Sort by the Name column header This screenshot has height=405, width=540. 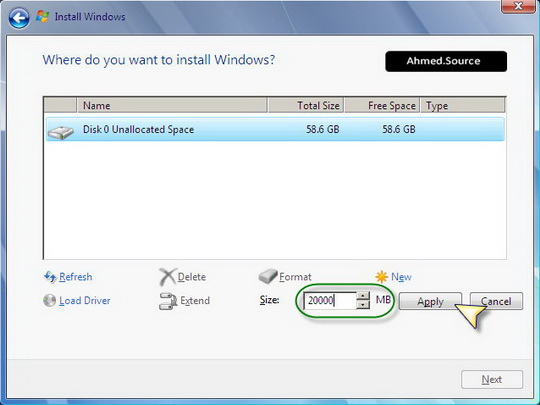pos(172,105)
